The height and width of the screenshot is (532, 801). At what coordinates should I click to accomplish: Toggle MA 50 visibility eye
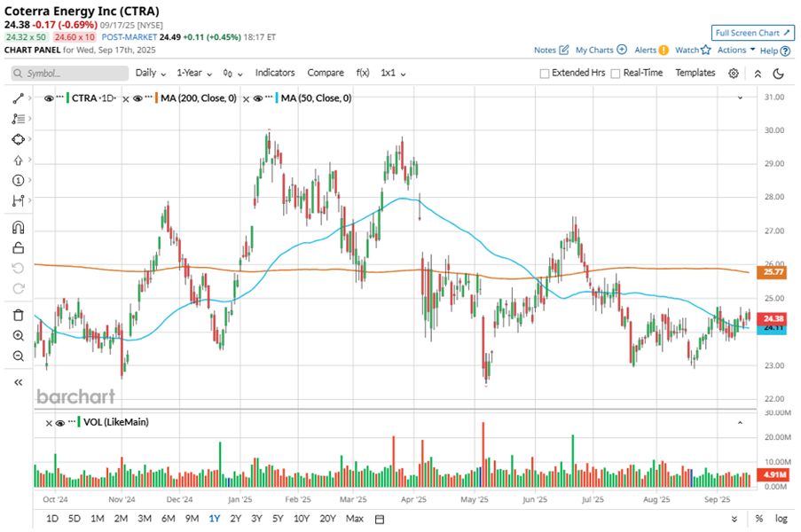(x=257, y=98)
